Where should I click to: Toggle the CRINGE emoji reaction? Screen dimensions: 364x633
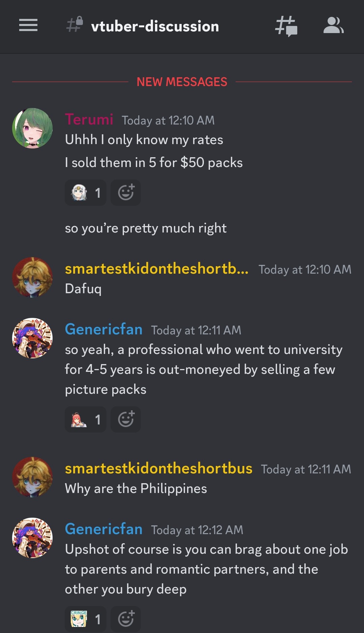click(86, 619)
